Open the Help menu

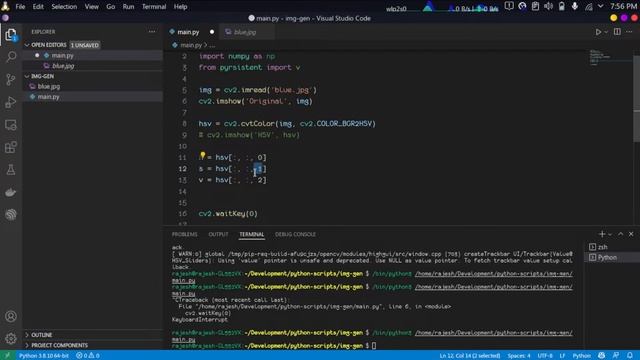pyautogui.click(x=180, y=7)
